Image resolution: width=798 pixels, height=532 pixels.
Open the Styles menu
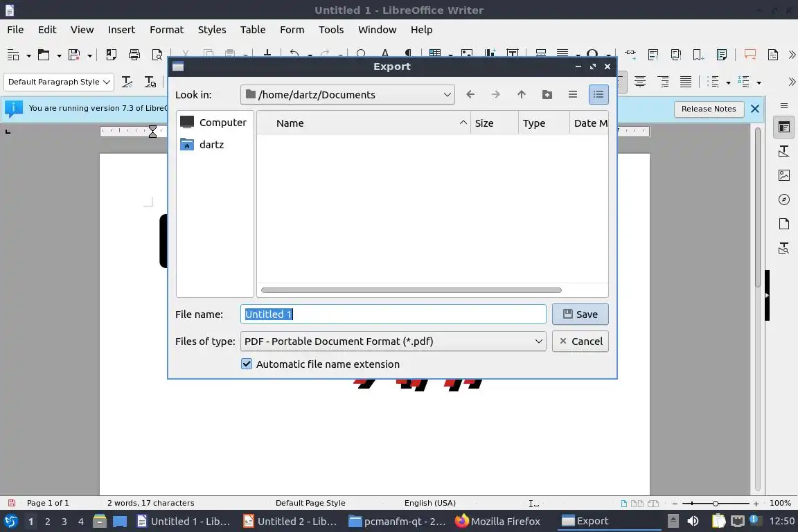tap(212, 30)
